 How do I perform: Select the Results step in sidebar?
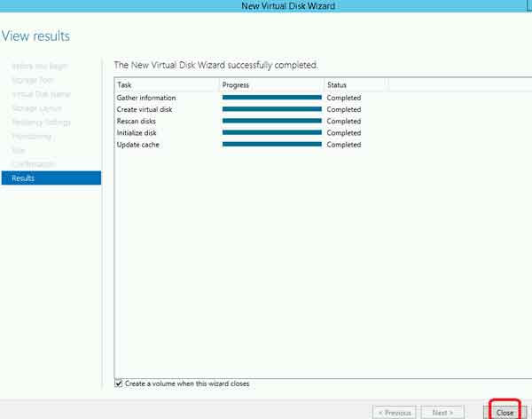point(51,178)
